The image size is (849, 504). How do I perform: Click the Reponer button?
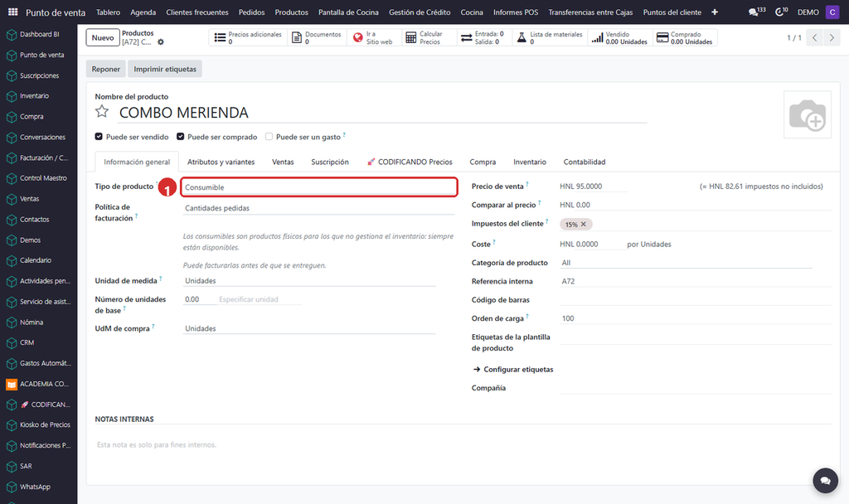pos(105,70)
